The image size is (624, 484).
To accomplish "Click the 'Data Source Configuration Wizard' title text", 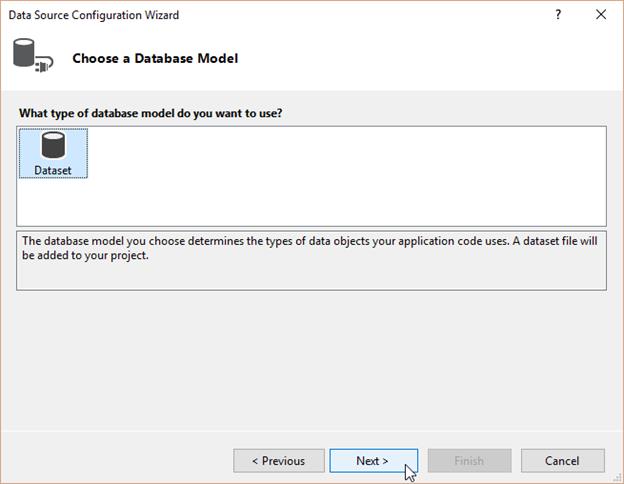I will pyautogui.click(x=94, y=15).
